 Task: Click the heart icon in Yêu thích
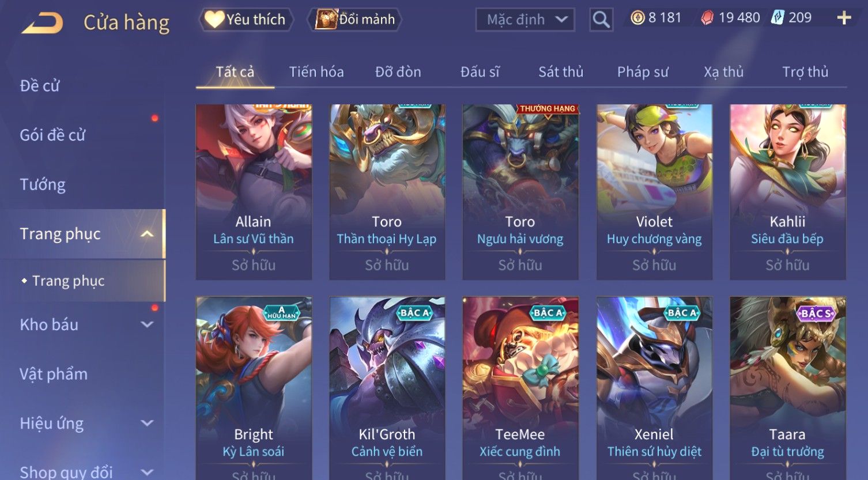click(214, 20)
